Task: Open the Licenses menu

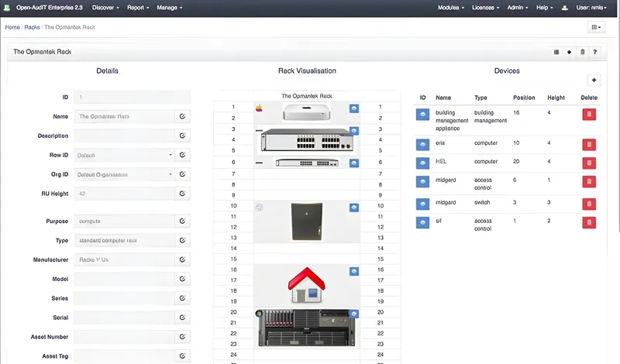Action: click(486, 8)
